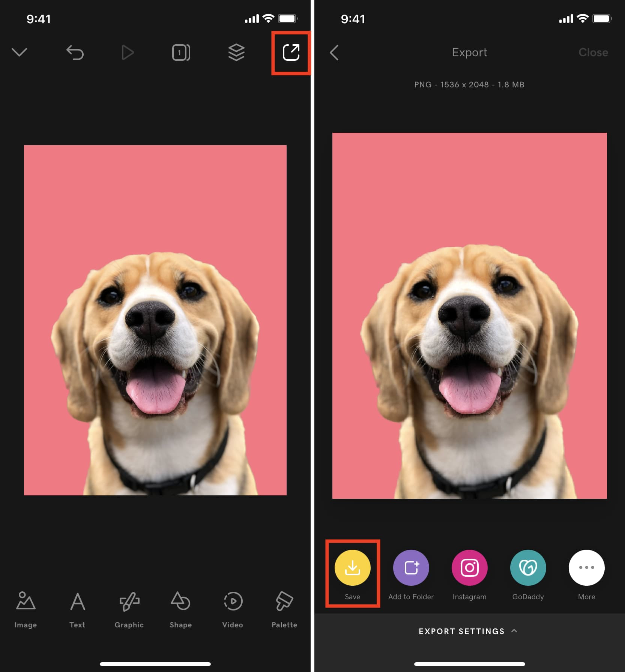
Task: Open the Image tool
Action: (26, 610)
